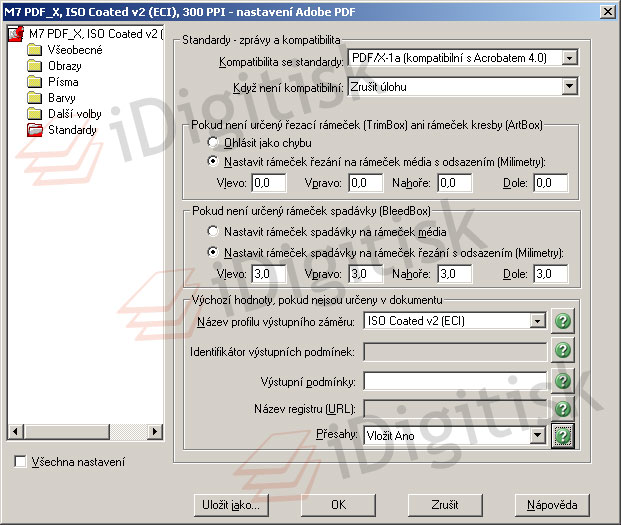This screenshot has height=525, width=621.
Task: Click the TrimBox Vpravo offset field
Action: click(x=366, y=183)
